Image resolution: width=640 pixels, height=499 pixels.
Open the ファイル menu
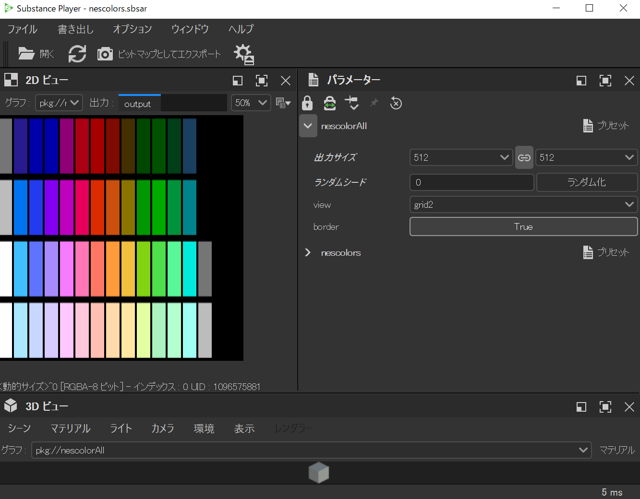[22, 29]
